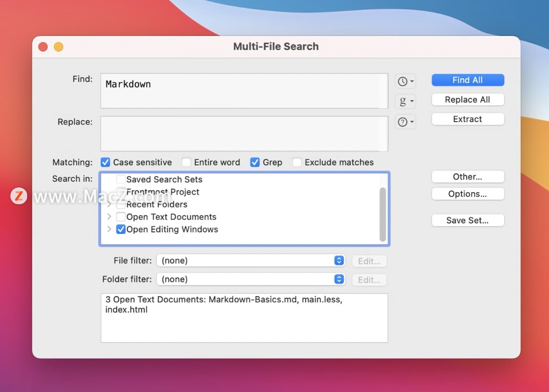Click the Search in list scrollbar
Screen dimensions: 549x392
pos(383,214)
